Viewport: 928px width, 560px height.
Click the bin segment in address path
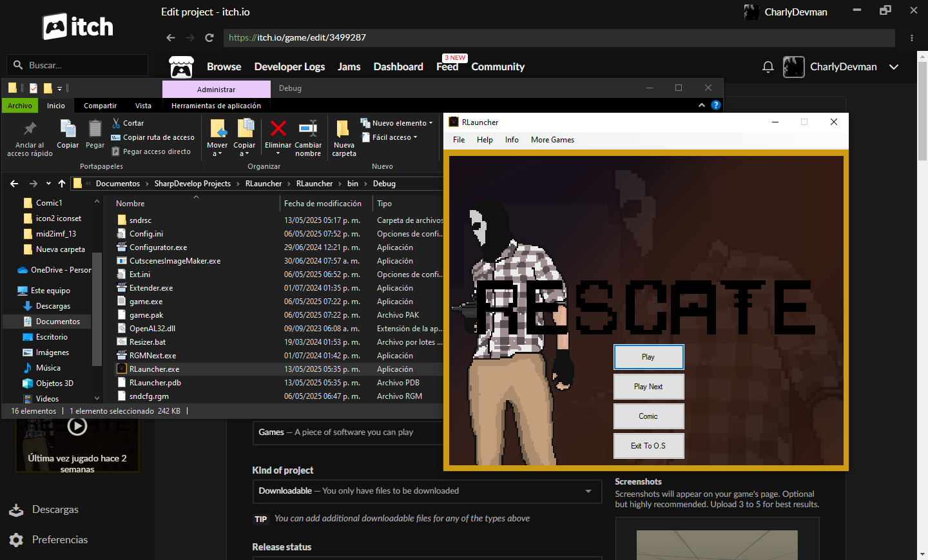pyautogui.click(x=353, y=184)
